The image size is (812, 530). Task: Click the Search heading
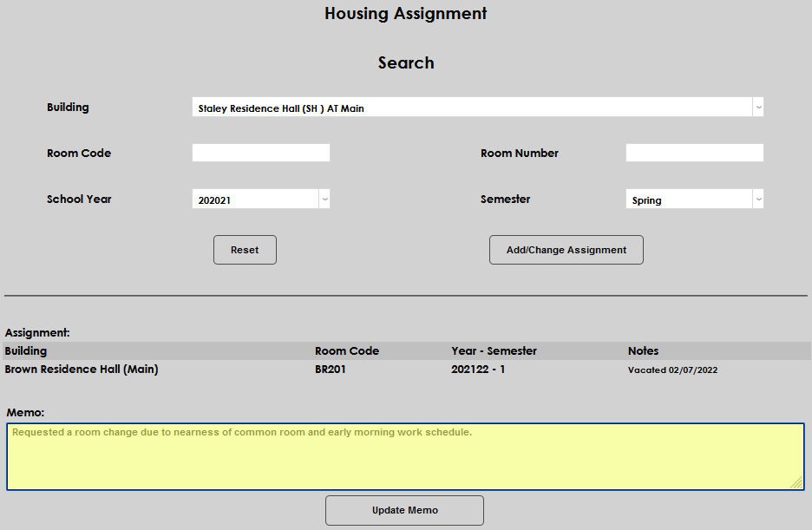(405, 62)
